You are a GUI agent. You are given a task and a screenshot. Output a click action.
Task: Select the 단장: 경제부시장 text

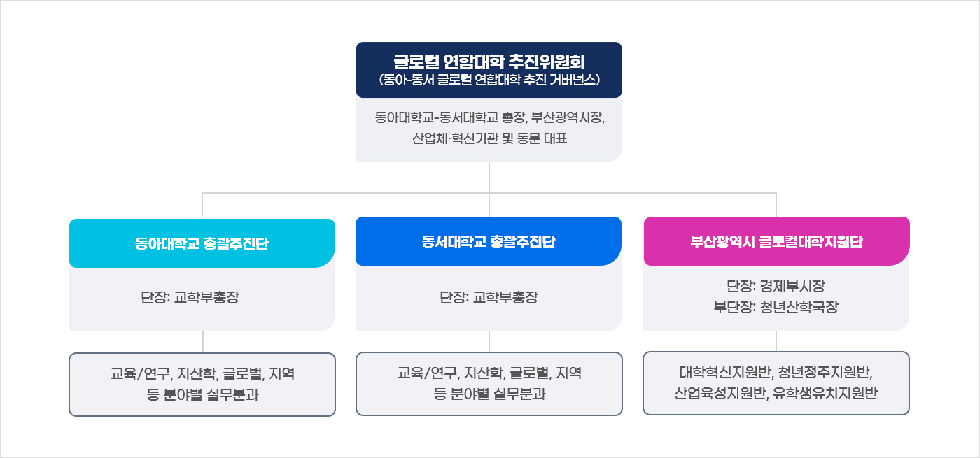[776, 286]
